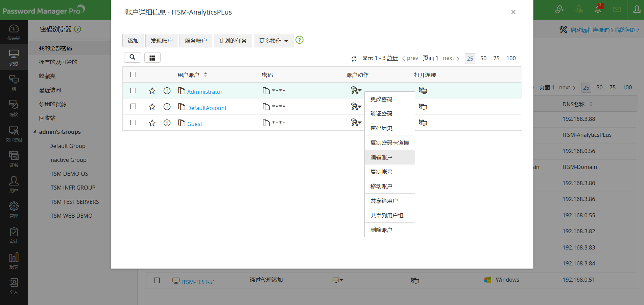Tick the select-all accounts checkbox
The width and height of the screenshot is (644, 305).
coord(133,74)
